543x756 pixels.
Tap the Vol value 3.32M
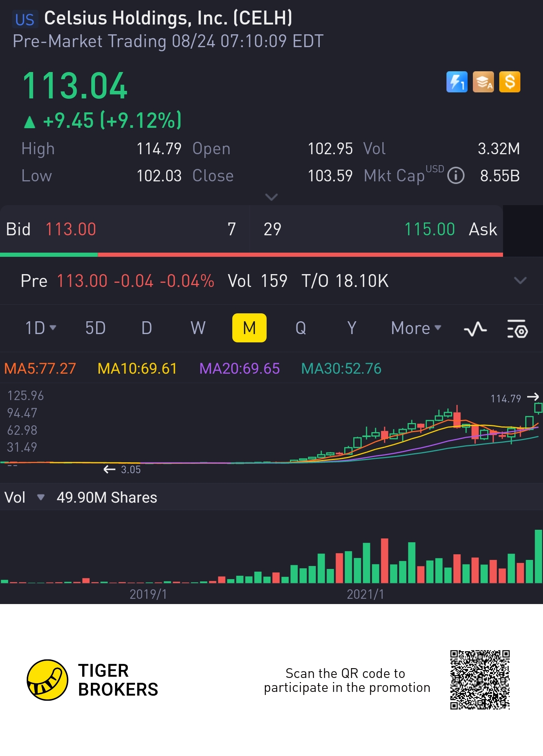[x=499, y=149]
